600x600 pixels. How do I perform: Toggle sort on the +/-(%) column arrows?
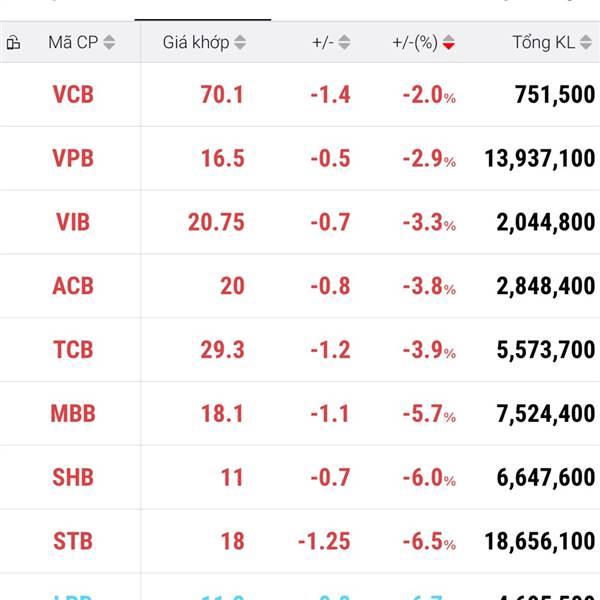click(x=448, y=42)
